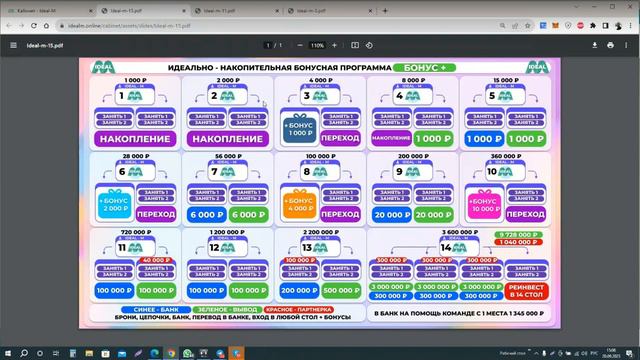Click the +БОНУС 1 000 ₽ gift box
Screen dimensions: 640x360
tap(300, 128)
